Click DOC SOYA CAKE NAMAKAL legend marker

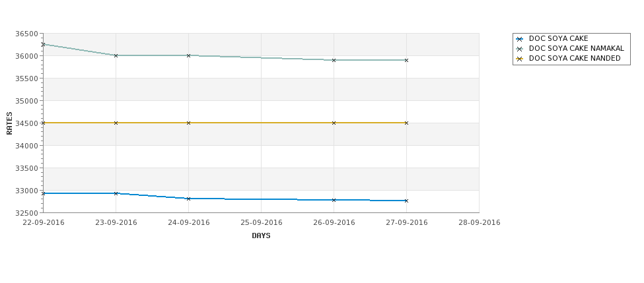520,49
